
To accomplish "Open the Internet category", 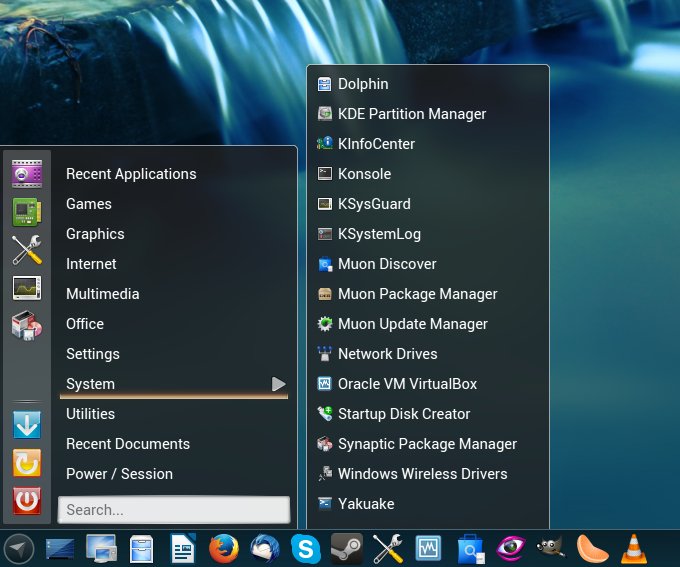I will tap(91, 264).
